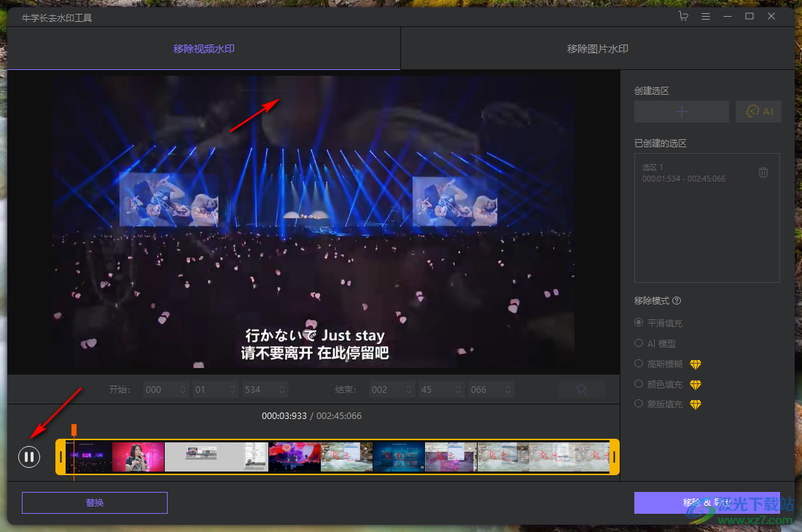The image size is (802, 532).
Task: Select 蒙版填充 removal mode
Action: click(658, 404)
